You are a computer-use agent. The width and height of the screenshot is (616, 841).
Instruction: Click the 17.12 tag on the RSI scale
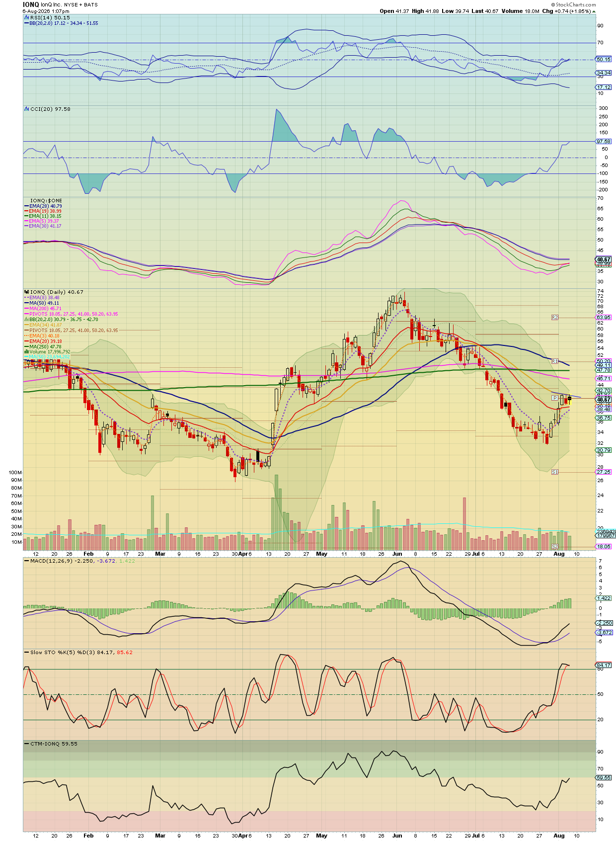pos(604,87)
